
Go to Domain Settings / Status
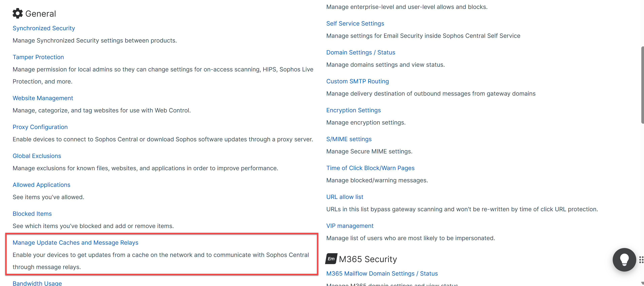tap(361, 52)
